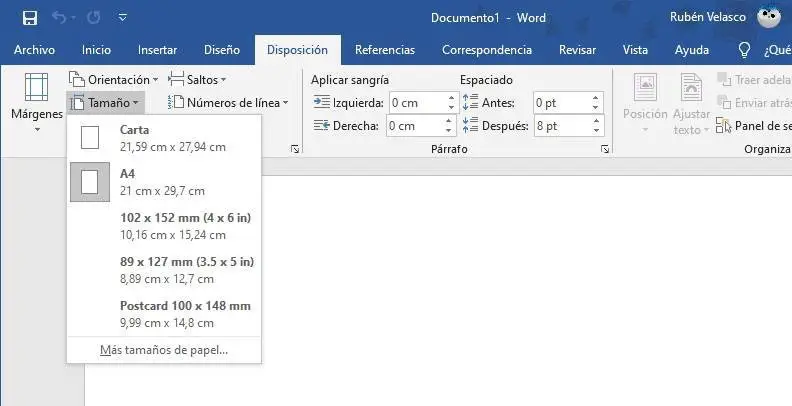This screenshot has width=792, height=406.
Task: Click the Antes spacing input field
Action: coord(561,103)
